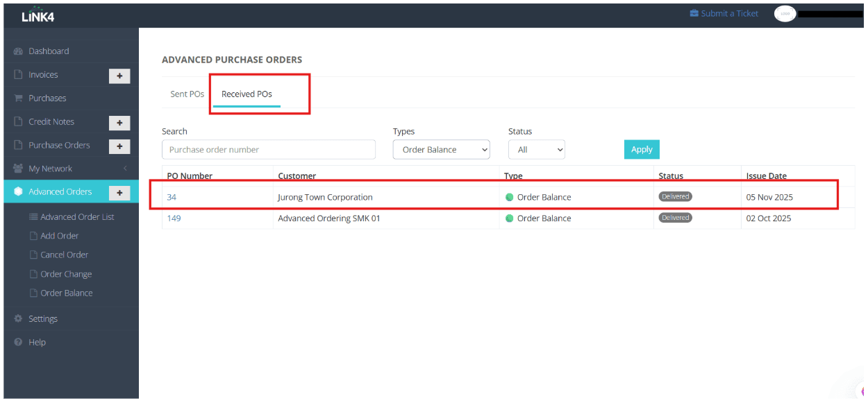Click the plus icon beside Invoices
This screenshot has height=403, width=868.
pyautogui.click(x=119, y=76)
